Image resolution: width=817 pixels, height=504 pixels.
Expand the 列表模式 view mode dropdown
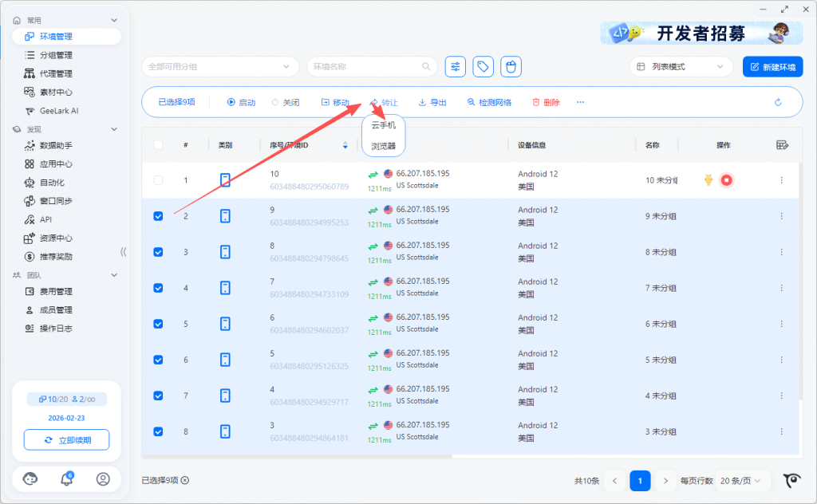click(681, 67)
